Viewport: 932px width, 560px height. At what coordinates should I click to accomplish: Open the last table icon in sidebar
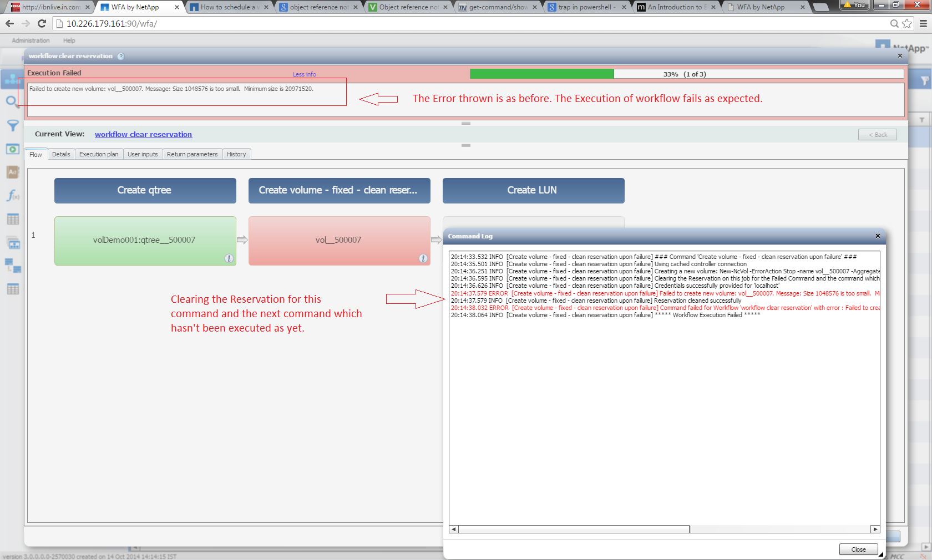12,289
